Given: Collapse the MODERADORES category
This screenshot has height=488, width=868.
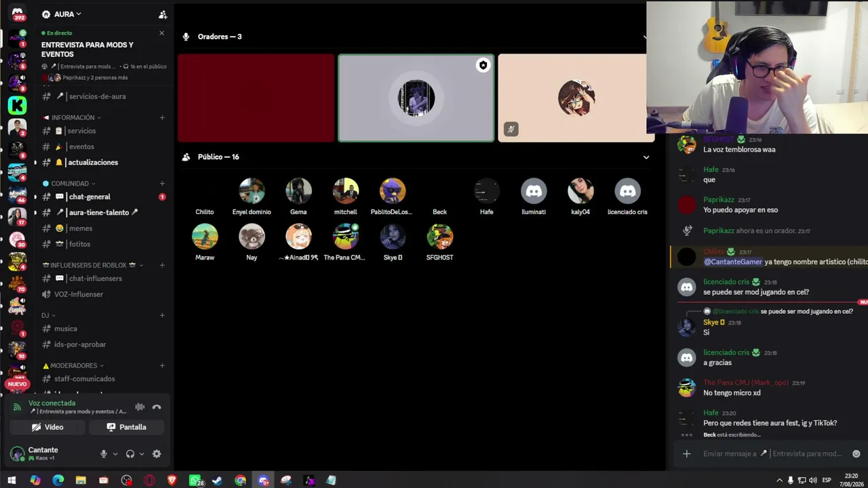Looking at the screenshot, I should 73,365.
